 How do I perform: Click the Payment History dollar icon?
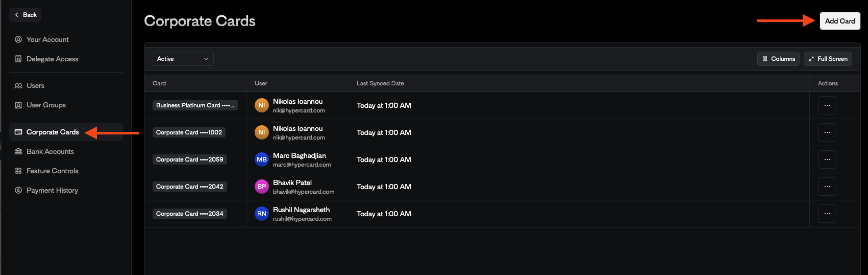click(18, 190)
